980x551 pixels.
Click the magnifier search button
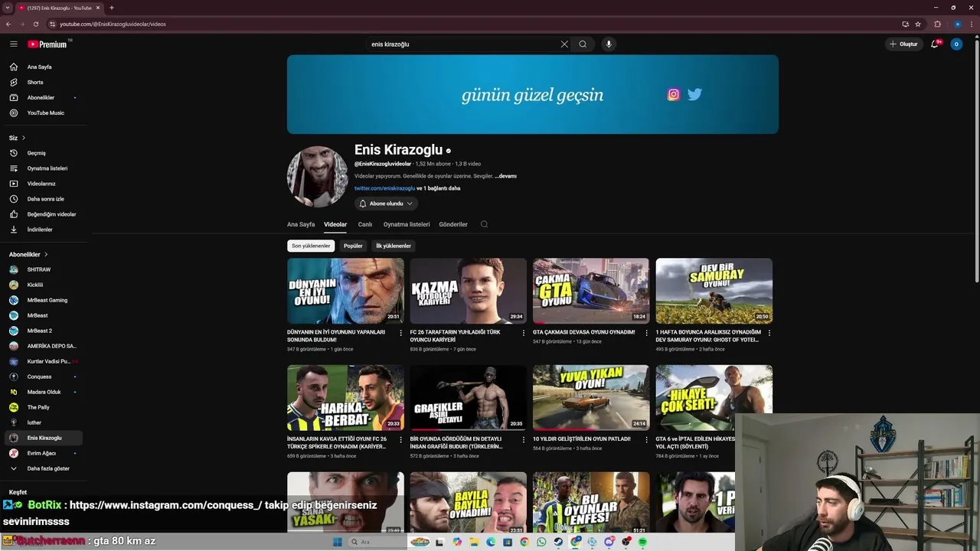pyautogui.click(x=583, y=44)
